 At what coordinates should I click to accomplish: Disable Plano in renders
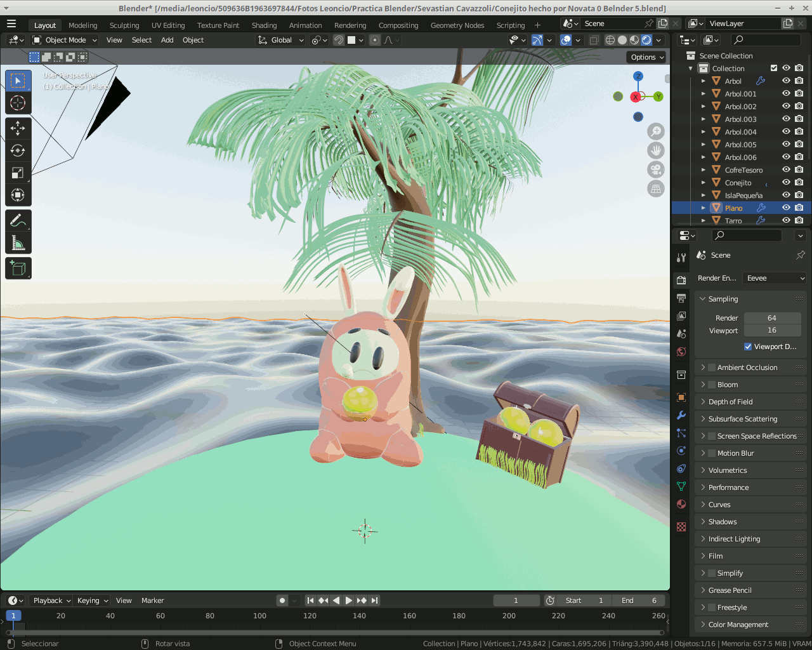(x=799, y=208)
